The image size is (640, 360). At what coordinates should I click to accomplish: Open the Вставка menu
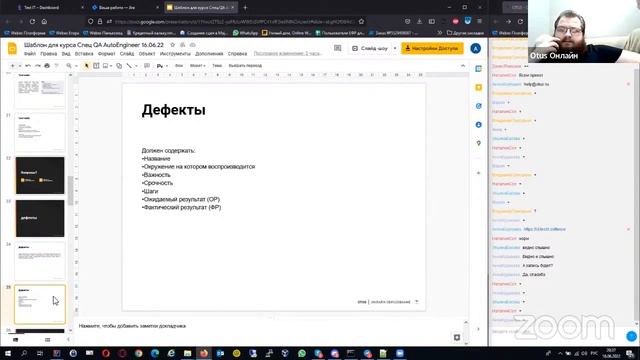pyautogui.click(x=84, y=54)
